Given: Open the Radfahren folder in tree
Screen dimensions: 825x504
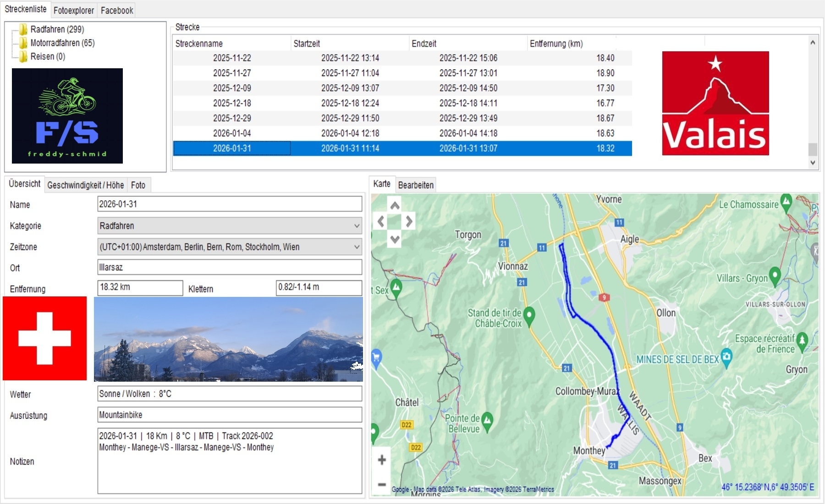Looking at the screenshot, I should pyautogui.click(x=57, y=29).
